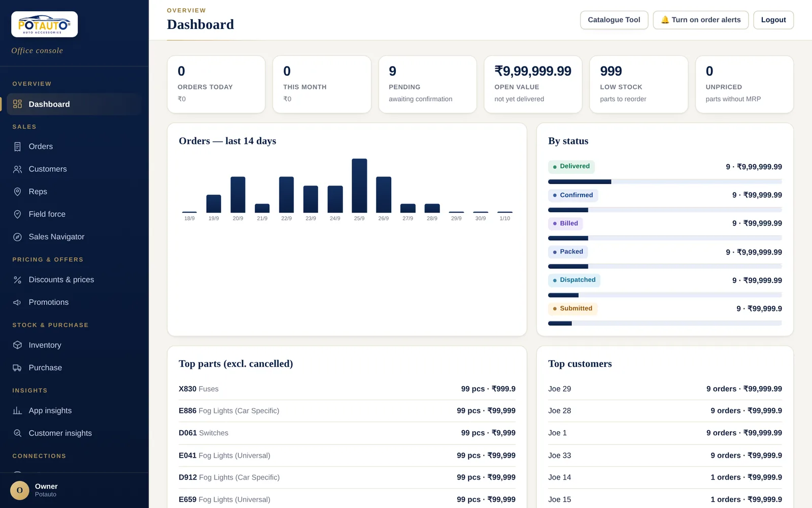Select customer Joe 33
Image resolution: width=812 pixels, height=508 pixels.
[x=665, y=456]
